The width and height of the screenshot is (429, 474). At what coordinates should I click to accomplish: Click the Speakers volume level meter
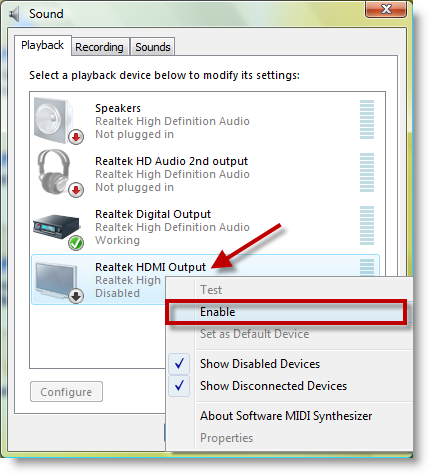pos(367,119)
